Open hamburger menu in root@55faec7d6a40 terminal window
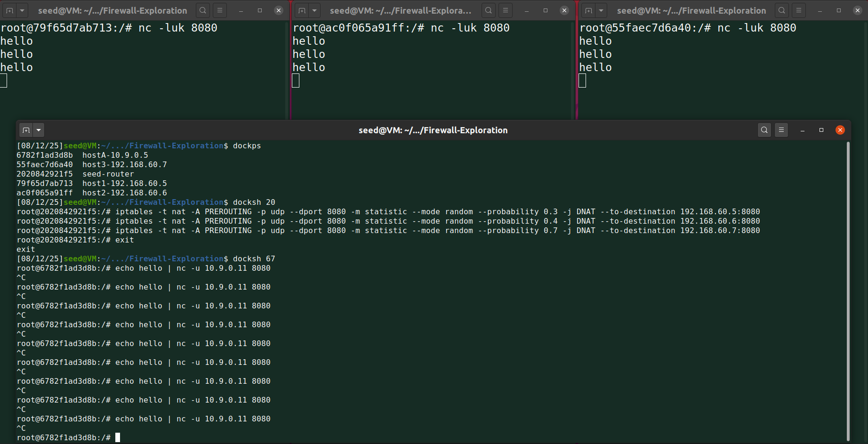Viewport: 868px width, 444px height. [x=799, y=10]
